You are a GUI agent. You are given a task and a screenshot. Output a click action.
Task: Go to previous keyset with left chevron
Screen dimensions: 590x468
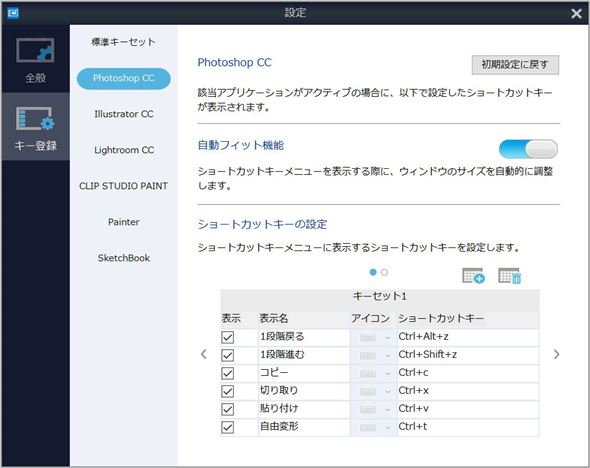pos(204,354)
